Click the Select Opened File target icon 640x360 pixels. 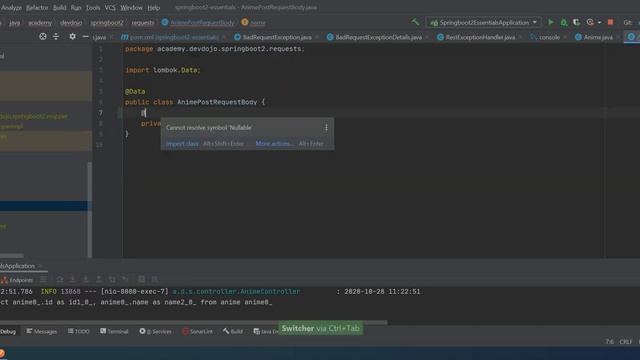(x=43, y=37)
